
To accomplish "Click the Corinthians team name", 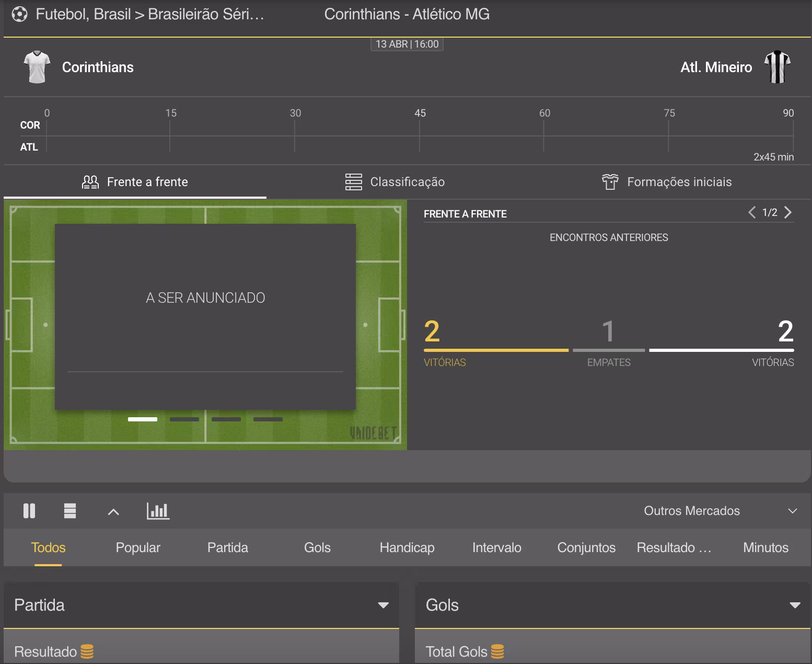I will point(98,67).
